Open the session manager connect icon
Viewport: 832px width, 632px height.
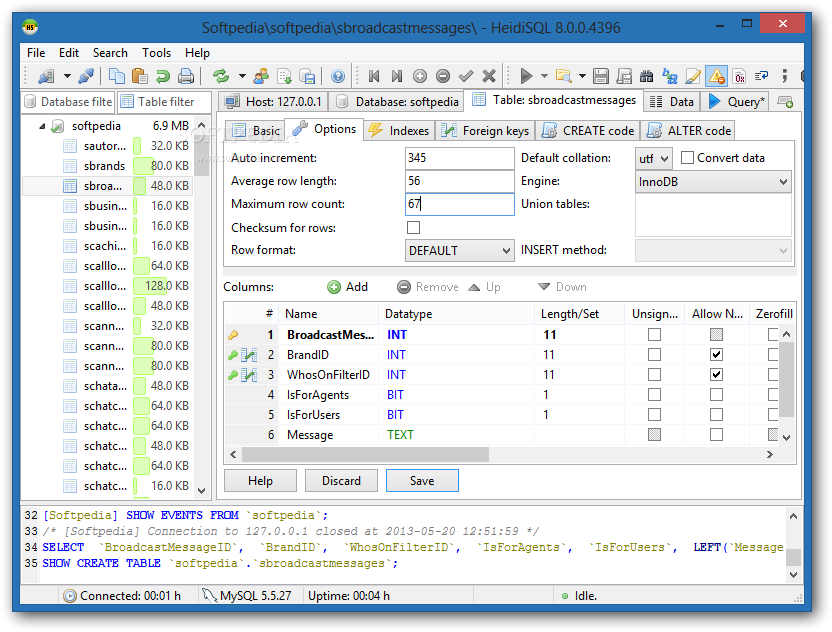47,76
